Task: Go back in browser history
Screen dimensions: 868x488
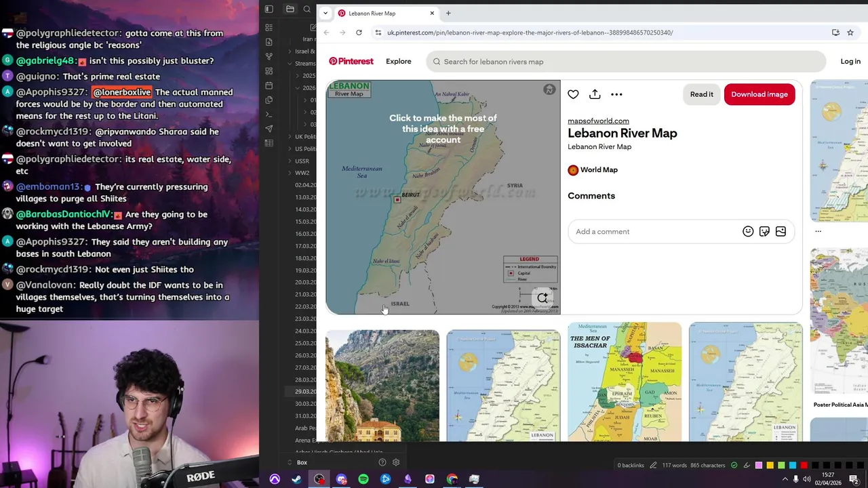Action: [326, 33]
